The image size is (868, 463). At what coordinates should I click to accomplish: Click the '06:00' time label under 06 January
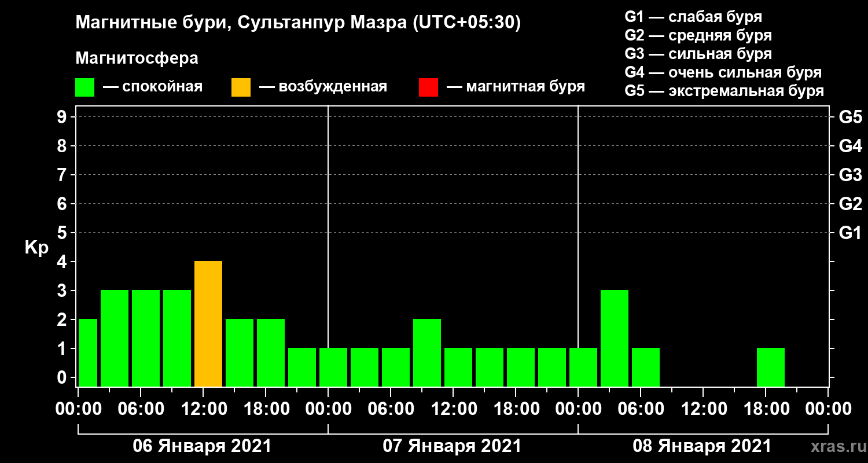141,409
